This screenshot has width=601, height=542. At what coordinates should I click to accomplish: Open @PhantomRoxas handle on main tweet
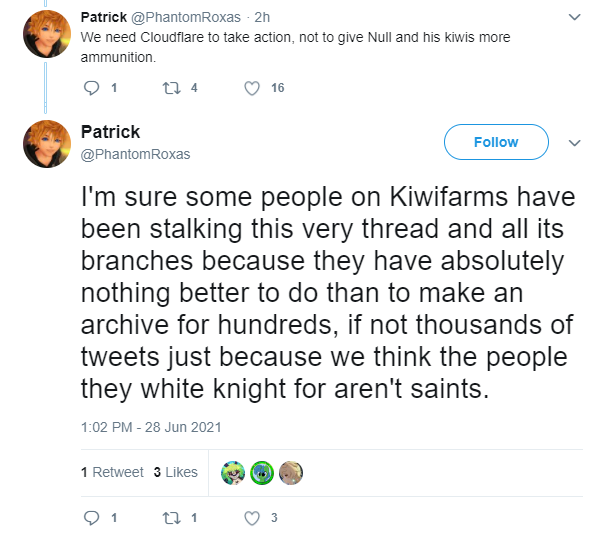coord(135,154)
